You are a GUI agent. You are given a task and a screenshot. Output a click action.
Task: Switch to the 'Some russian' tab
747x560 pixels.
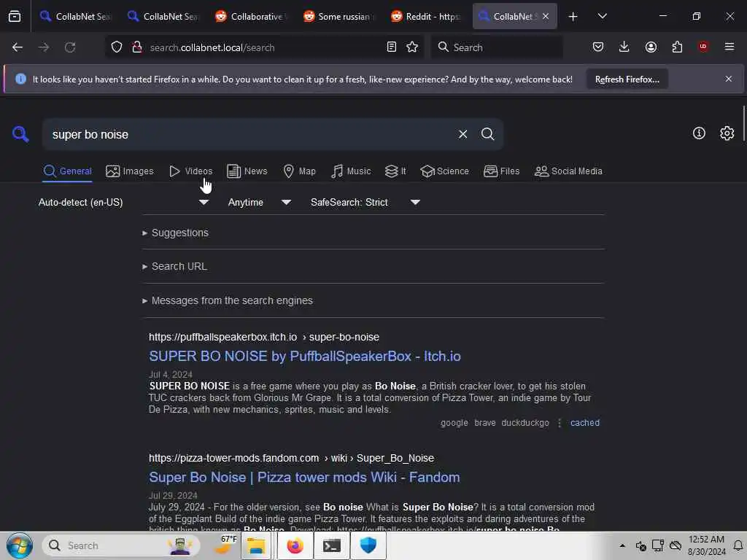(x=337, y=17)
